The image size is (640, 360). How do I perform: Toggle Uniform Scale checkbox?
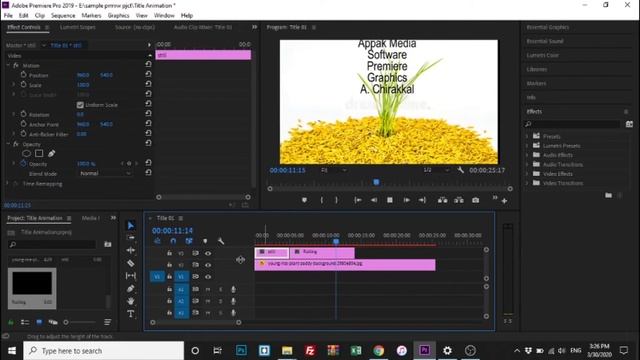80,105
